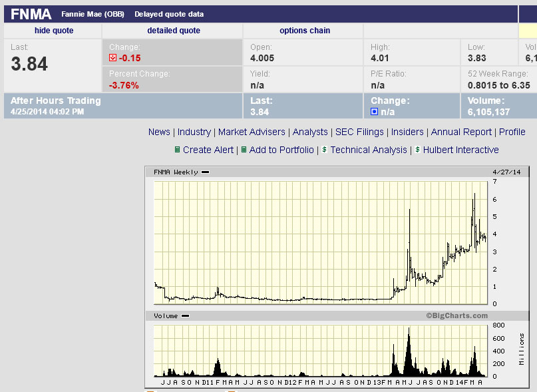The width and height of the screenshot is (537, 392).
Task: Click the Yield value n/a
Action: pos(257,85)
